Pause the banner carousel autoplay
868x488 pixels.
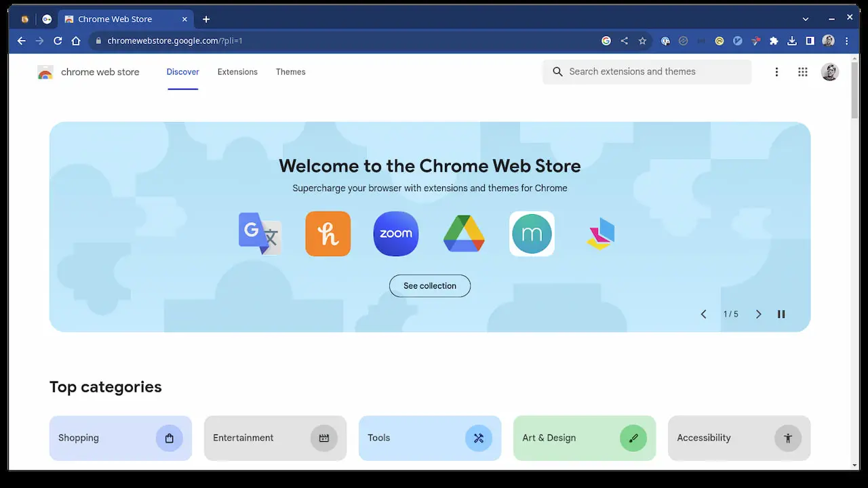point(781,314)
